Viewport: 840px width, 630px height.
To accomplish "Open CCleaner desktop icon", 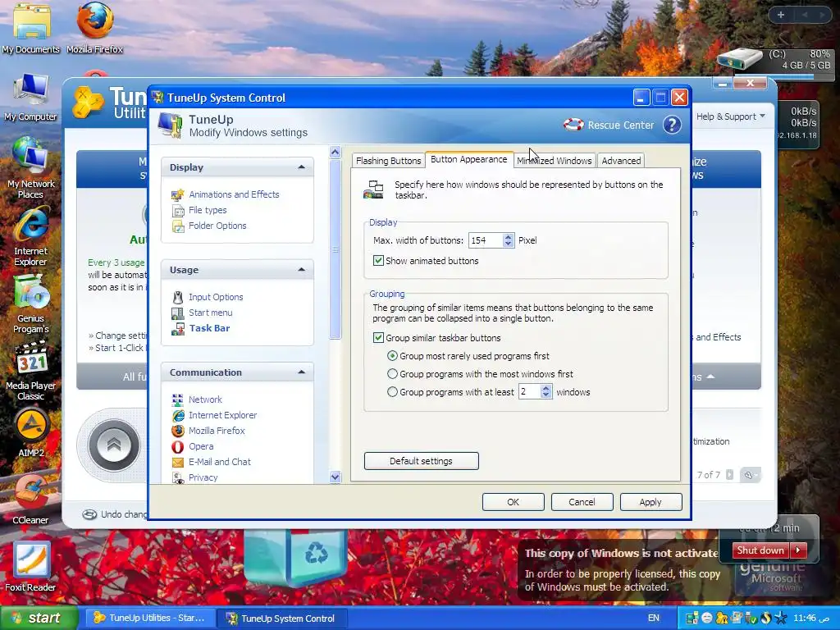I will 30,500.
